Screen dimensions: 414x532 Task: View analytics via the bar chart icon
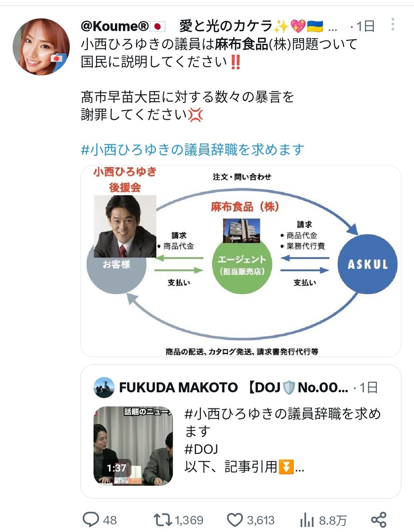307,520
